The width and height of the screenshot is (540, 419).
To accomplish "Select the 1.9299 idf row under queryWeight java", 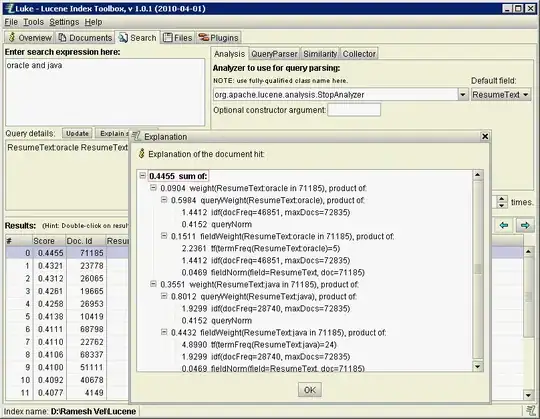I will (266, 308).
